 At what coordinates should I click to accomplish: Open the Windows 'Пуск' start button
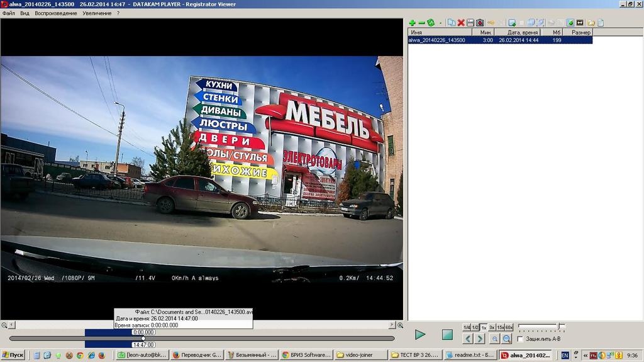(13, 355)
